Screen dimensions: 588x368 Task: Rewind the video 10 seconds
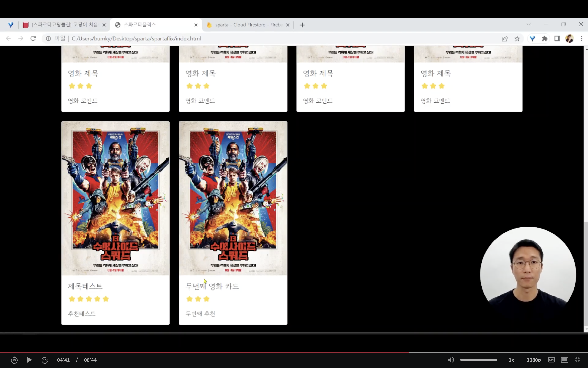pyautogui.click(x=14, y=360)
